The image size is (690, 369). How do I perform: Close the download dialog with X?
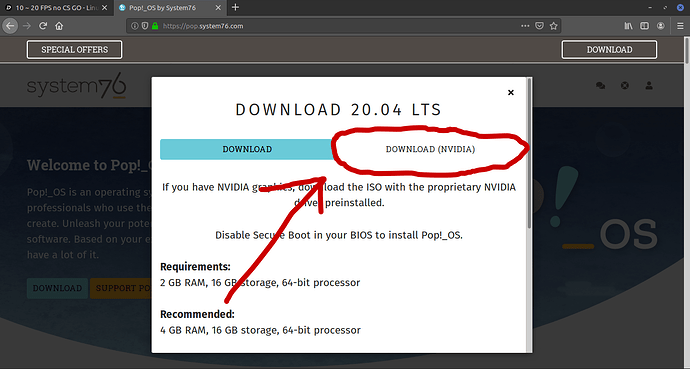click(510, 92)
